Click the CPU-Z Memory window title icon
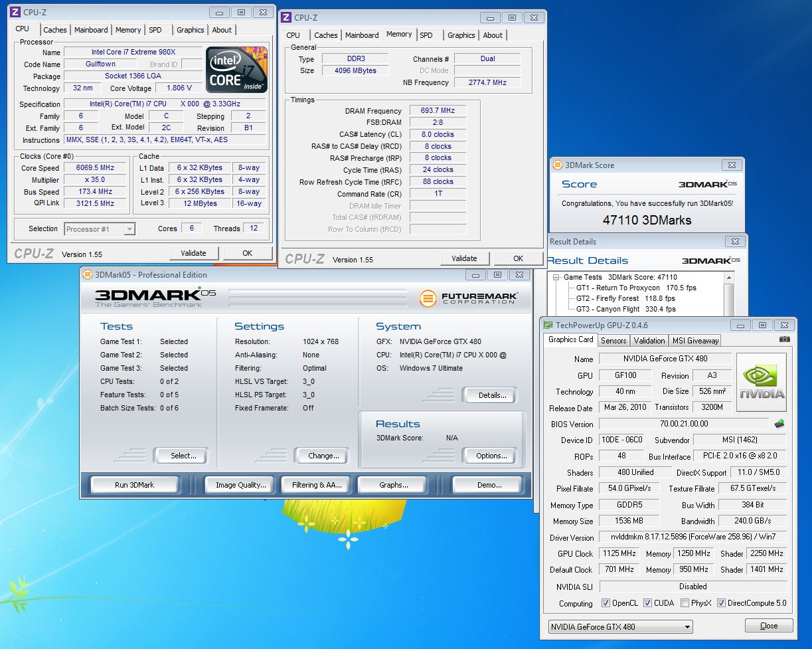This screenshot has width=812, height=649. [287, 18]
